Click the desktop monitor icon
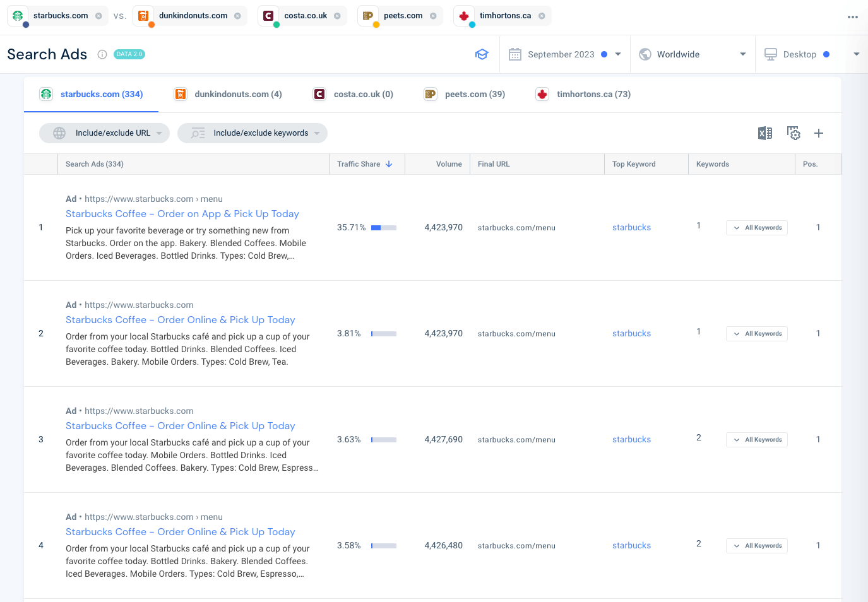Viewport: 868px width, 602px height. (771, 54)
